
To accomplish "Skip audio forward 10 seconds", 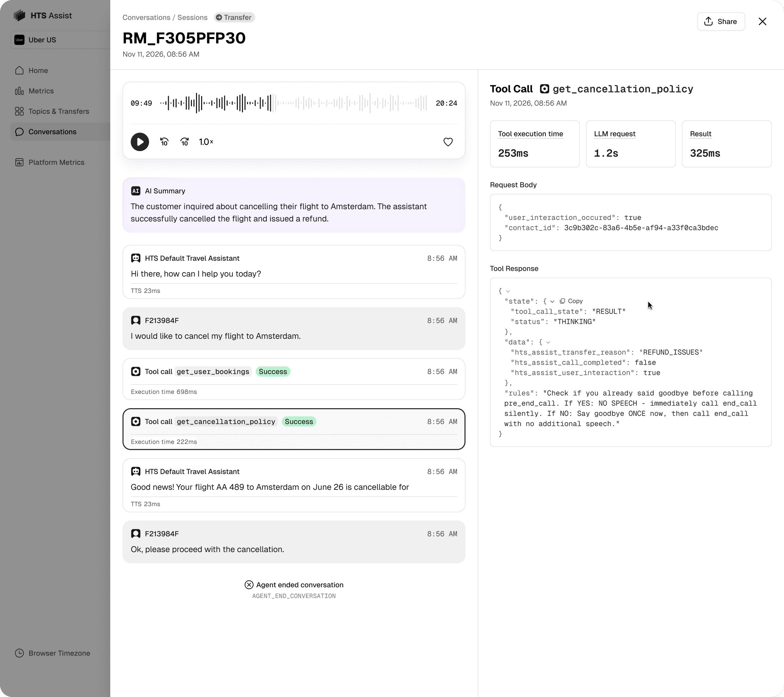I will (x=184, y=142).
